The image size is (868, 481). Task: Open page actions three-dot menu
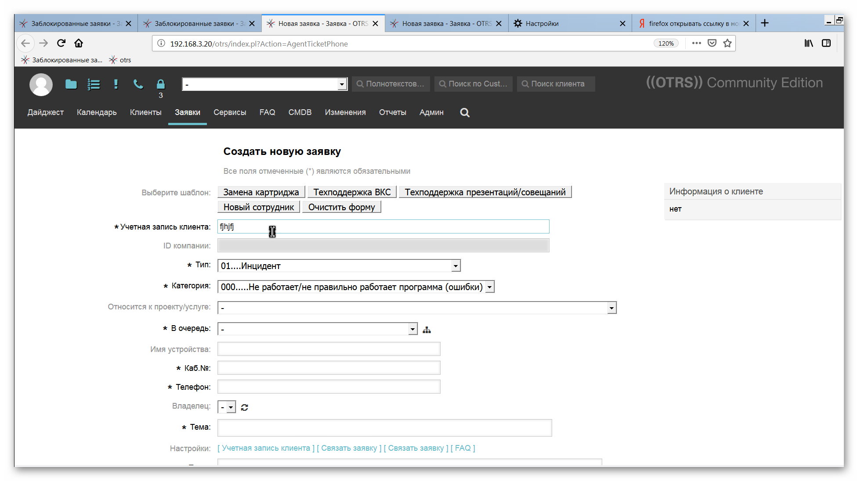(696, 43)
